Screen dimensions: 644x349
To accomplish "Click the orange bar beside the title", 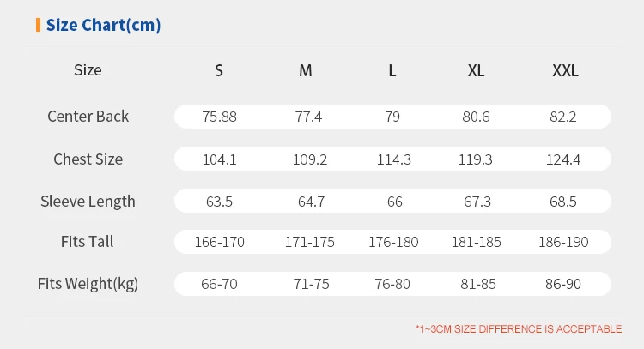I will pyautogui.click(x=38, y=25).
